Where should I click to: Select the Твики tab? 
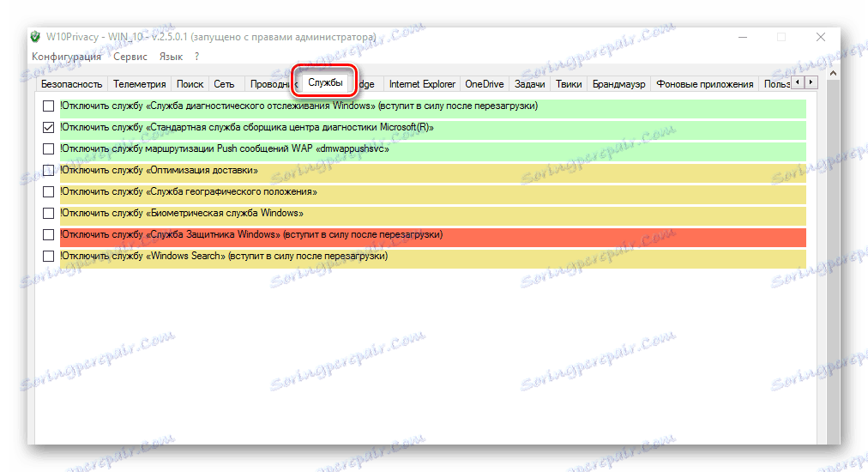[x=569, y=84]
